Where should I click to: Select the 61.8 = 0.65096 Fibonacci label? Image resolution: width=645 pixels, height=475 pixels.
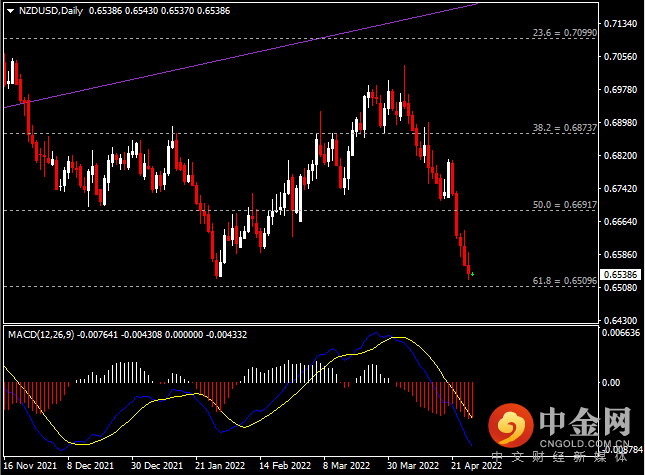pos(564,280)
